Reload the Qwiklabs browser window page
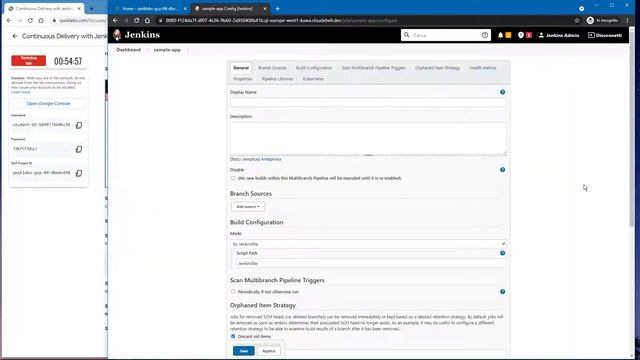This screenshot has width=640, height=360. [x=30, y=20]
